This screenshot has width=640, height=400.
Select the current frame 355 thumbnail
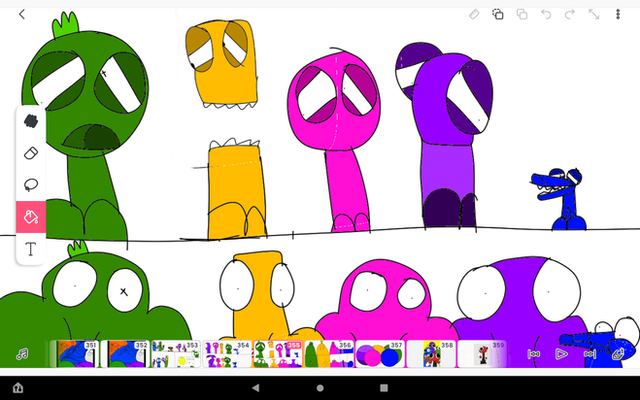[x=278, y=354]
